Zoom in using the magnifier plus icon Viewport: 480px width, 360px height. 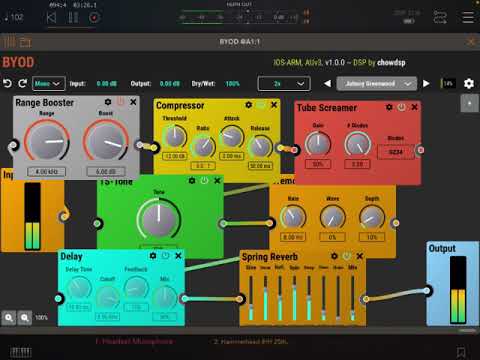[x=9, y=318]
